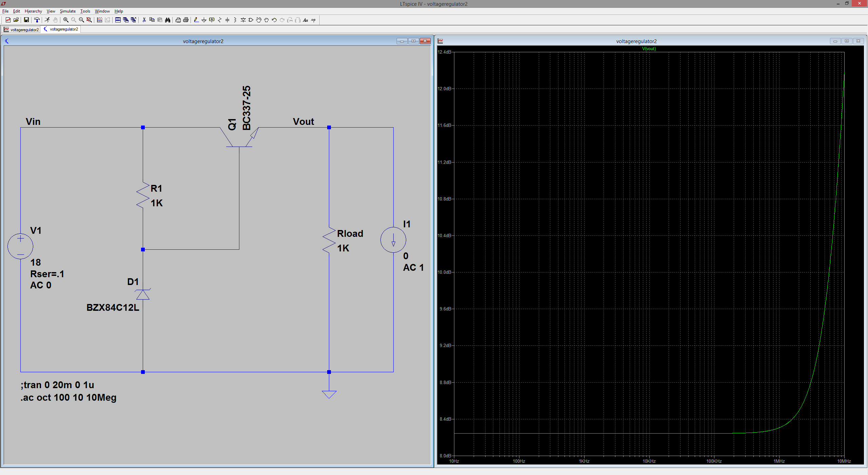Image resolution: width=868 pixels, height=475 pixels.
Task: Open the Hierarchy menu
Action: pos(33,11)
